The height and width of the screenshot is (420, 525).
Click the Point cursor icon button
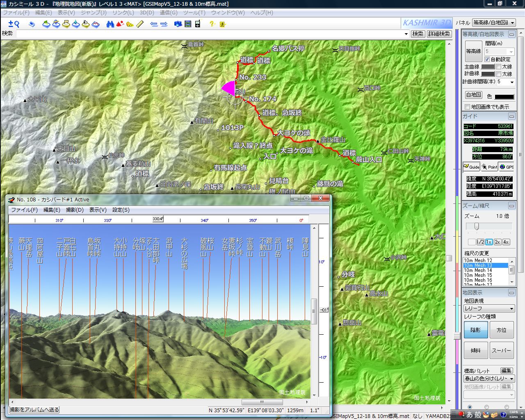[489, 167]
